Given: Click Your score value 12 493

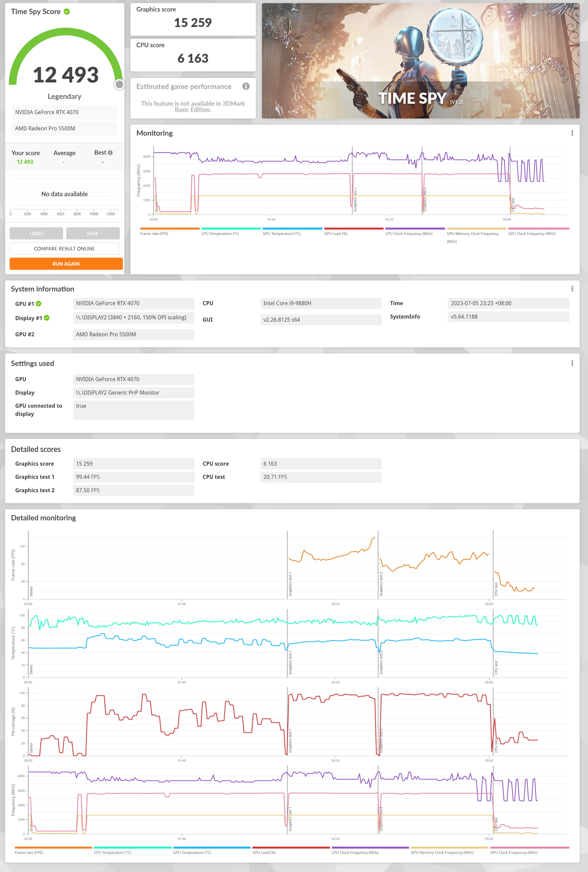Looking at the screenshot, I should (25, 162).
